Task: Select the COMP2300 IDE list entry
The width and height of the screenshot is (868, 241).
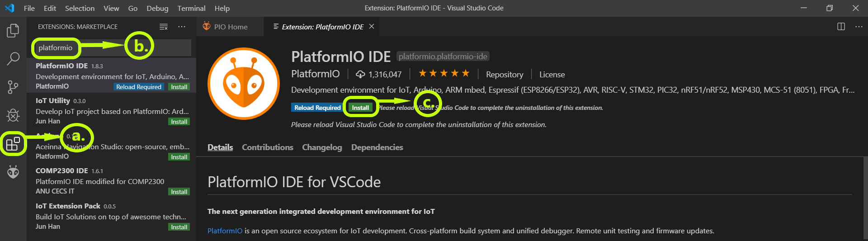Action: coord(112,180)
